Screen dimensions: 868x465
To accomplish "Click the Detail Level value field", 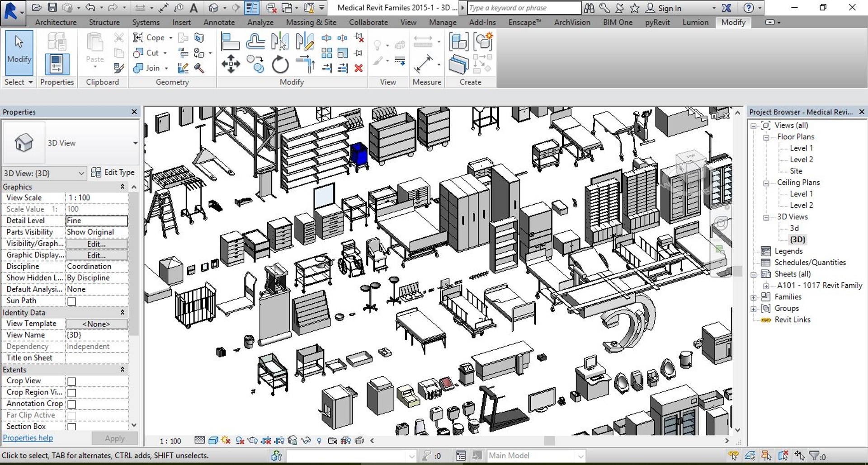I will pyautogui.click(x=97, y=221).
